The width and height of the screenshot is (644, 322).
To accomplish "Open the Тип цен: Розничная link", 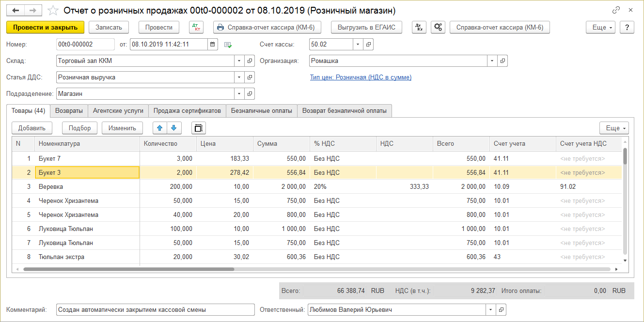I will pyautogui.click(x=361, y=77).
